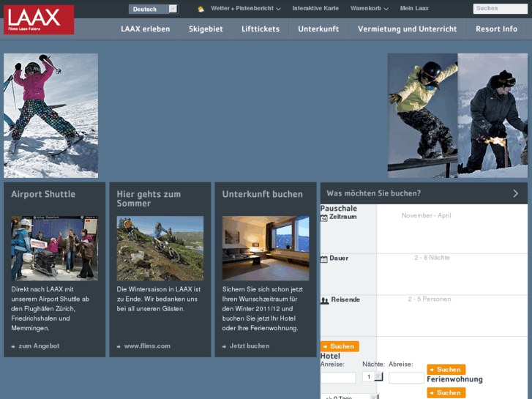Click the weather sun icon
Screen dimensions: 532x399
pyautogui.click(x=201, y=9)
